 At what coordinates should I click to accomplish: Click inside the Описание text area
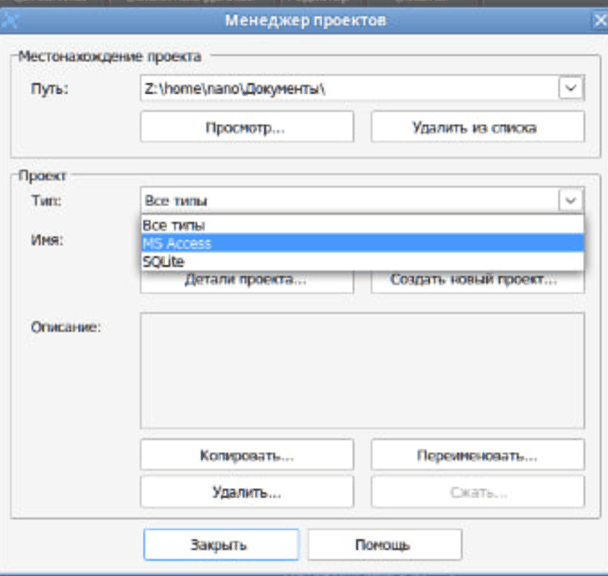click(x=362, y=370)
